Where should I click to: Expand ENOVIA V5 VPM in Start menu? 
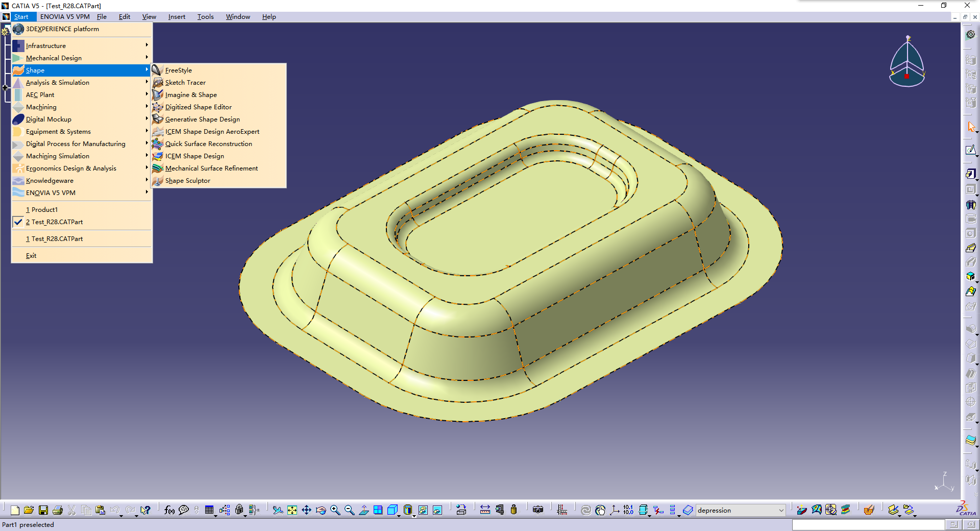click(82, 193)
